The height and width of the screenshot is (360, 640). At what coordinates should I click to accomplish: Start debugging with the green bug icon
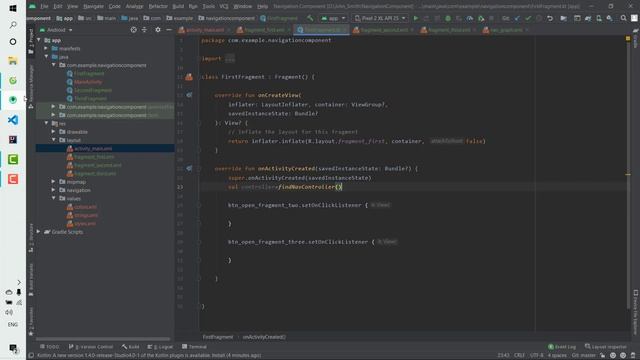[448, 18]
